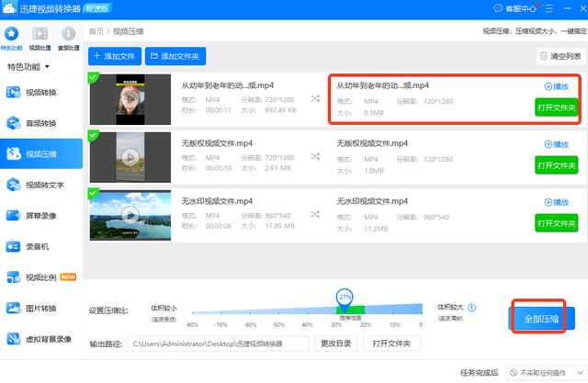
Task: Open 音频转换 in the sidebar
Action: click(x=41, y=123)
